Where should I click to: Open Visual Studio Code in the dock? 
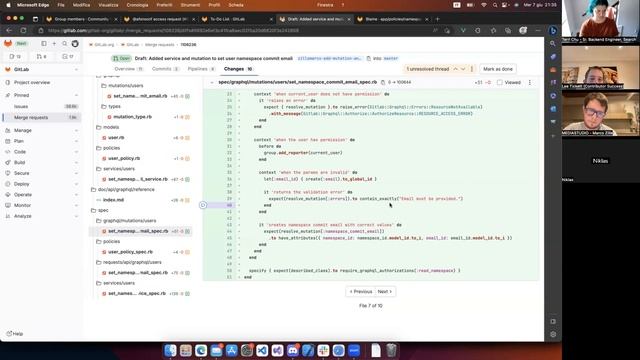[x=262, y=350]
